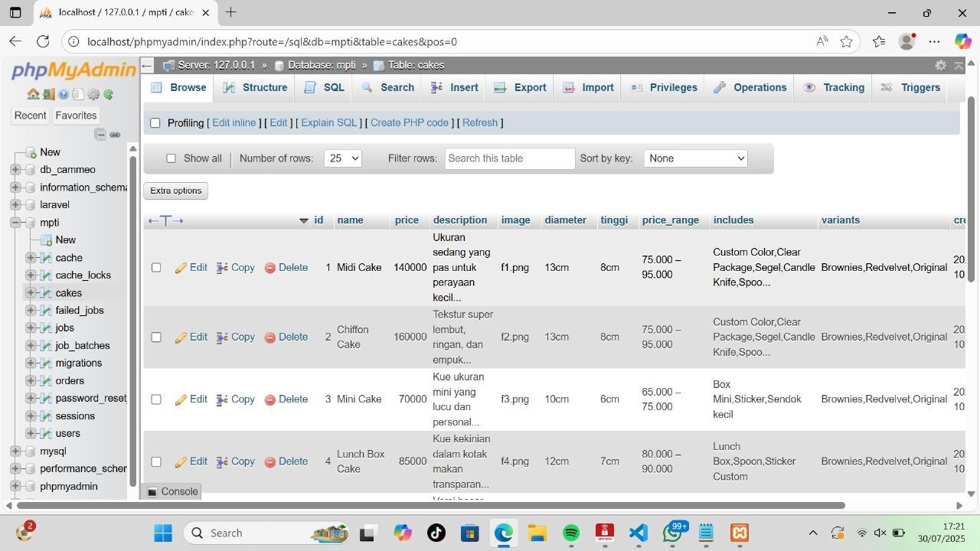Click red Delete icon for Mini Cake row
The height and width of the screenshot is (551, 980).
point(270,399)
